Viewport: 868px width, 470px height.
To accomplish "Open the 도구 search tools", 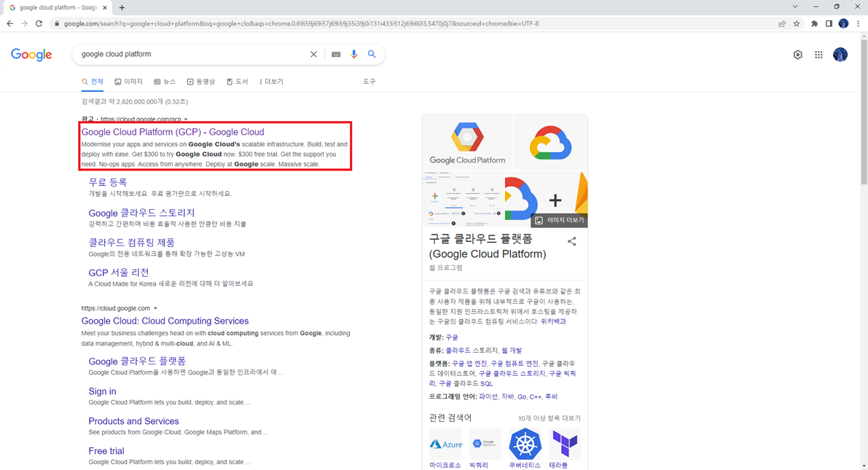I will click(x=370, y=82).
